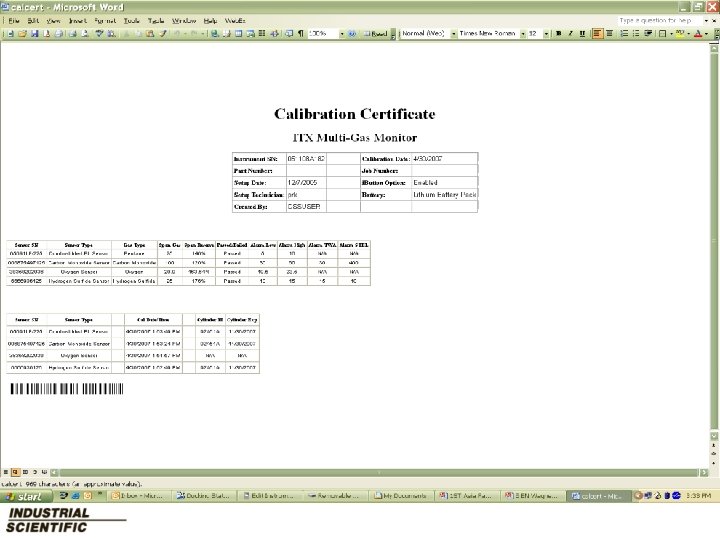720x540 pixels.
Task: Open the Columns layout icon
Action: pos(262,34)
